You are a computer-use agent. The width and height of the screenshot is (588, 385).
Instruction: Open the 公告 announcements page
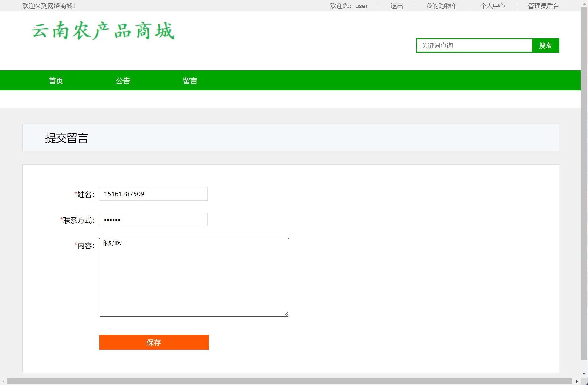(x=123, y=80)
